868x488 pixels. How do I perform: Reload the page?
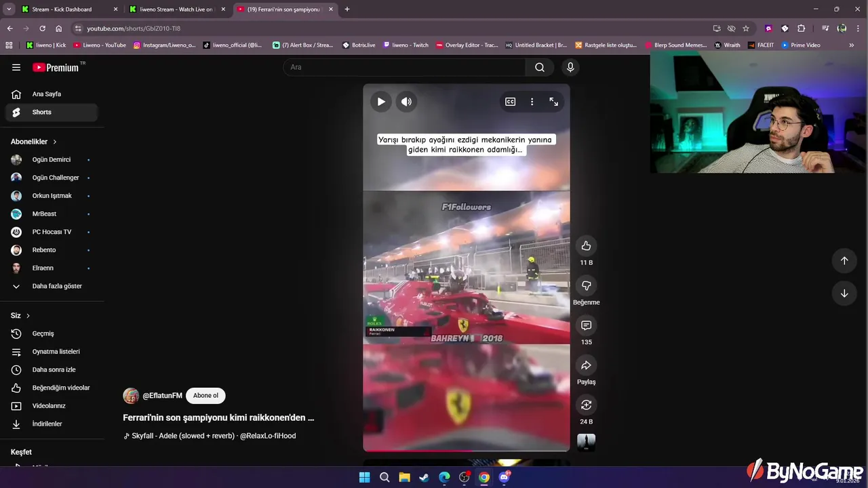[42, 28]
